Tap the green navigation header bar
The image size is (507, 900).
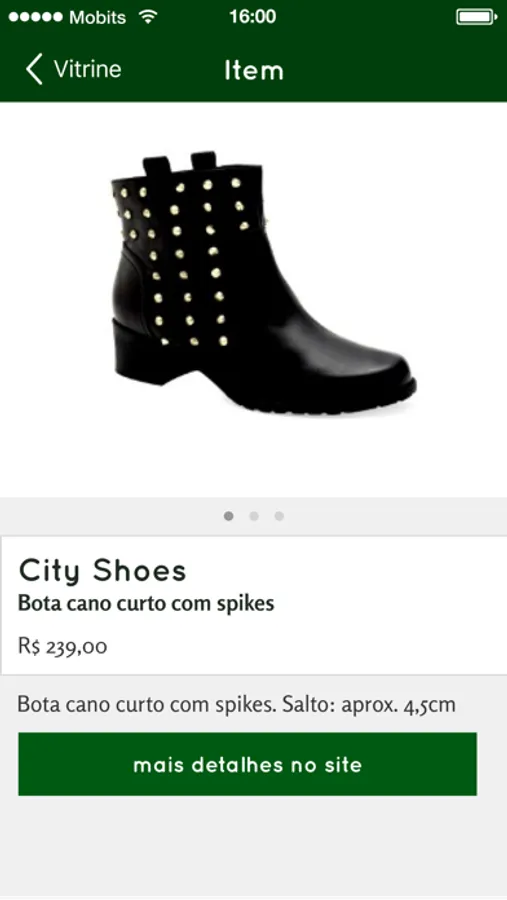tap(253, 69)
